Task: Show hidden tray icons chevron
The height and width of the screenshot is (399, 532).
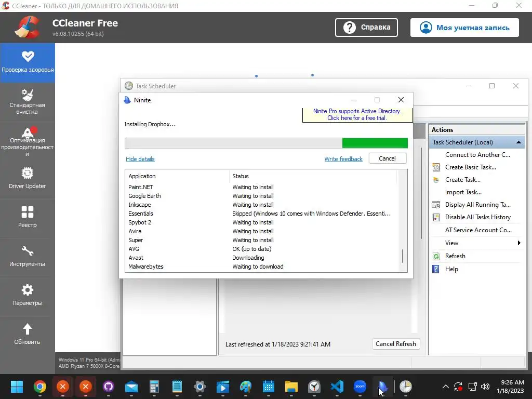Action: (x=446, y=387)
